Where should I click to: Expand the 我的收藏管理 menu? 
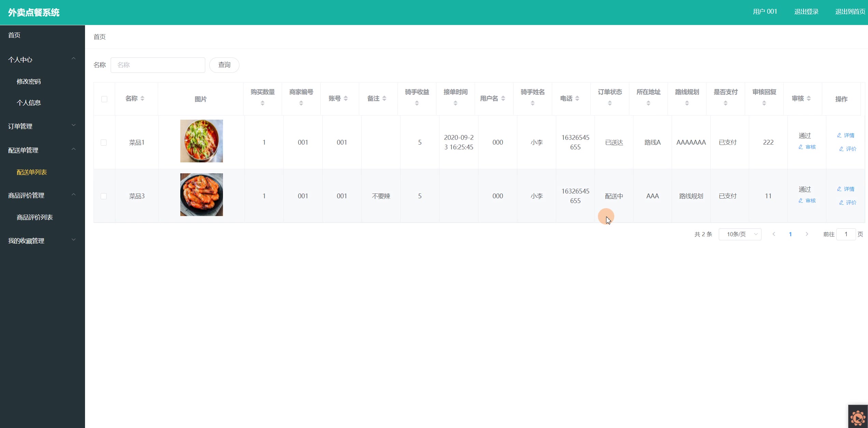pyautogui.click(x=42, y=241)
